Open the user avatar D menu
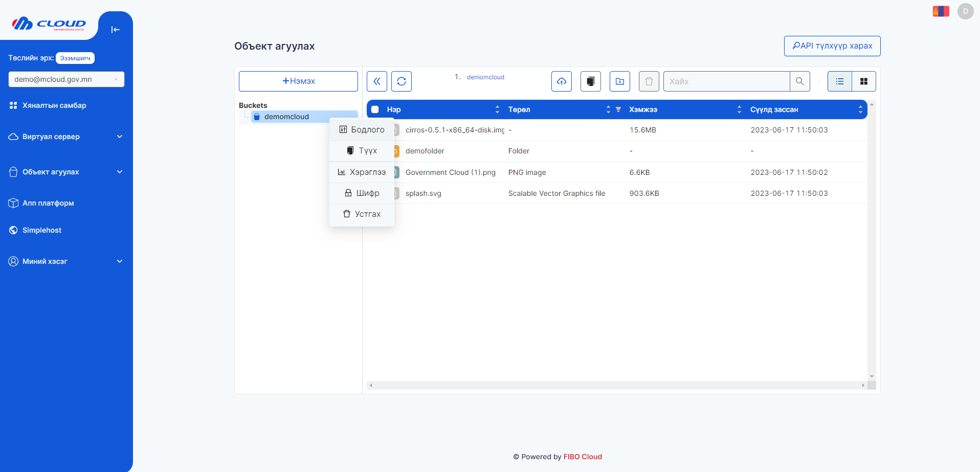 tap(965, 11)
